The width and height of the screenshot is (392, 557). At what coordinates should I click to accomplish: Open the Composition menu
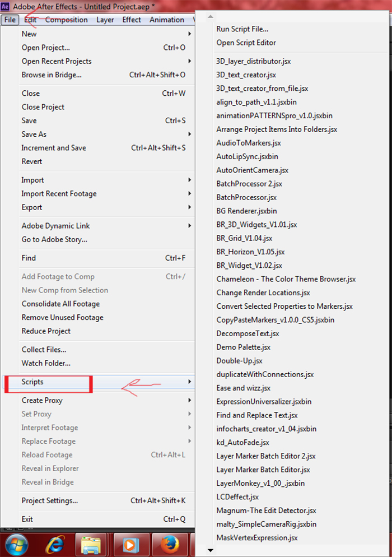coord(67,20)
